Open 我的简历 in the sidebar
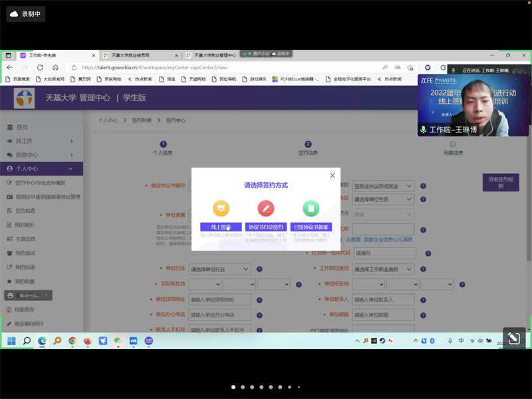 24,225
